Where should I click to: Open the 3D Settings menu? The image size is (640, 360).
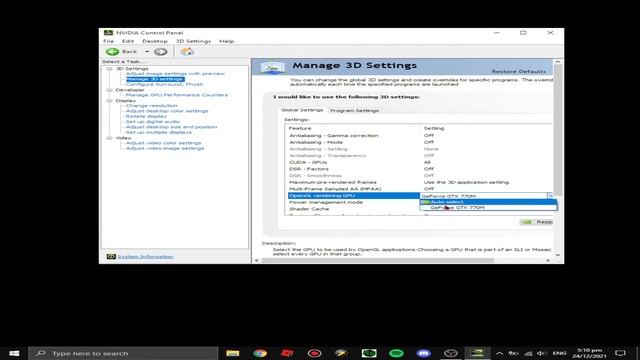click(x=193, y=41)
